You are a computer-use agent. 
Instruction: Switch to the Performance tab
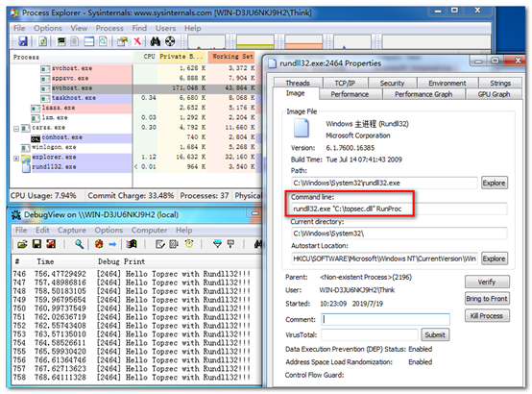tap(350, 94)
